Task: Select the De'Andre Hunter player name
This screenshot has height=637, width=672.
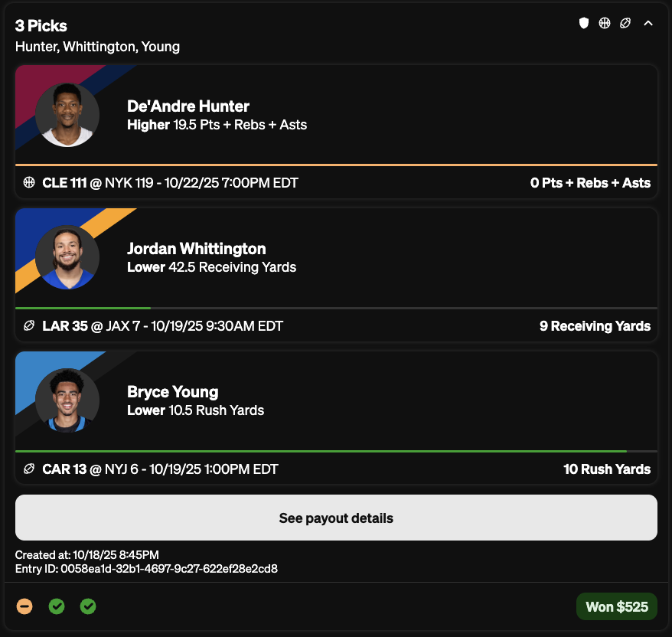Action: [x=188, y=106]
